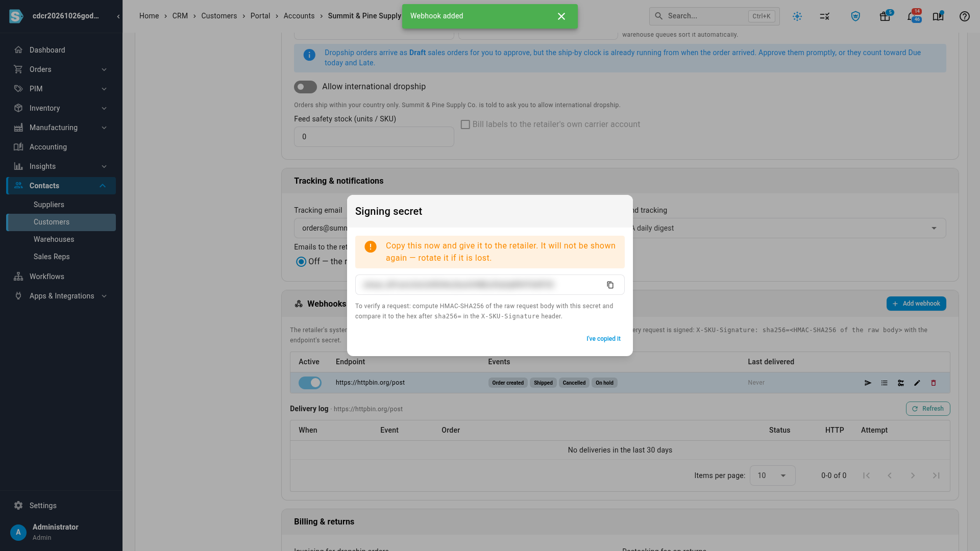Image resolution: width=980 pixels, height=551 pixels.
Task: Open the AI sparkle assistant icon
Action: click(x=797, y=16)
